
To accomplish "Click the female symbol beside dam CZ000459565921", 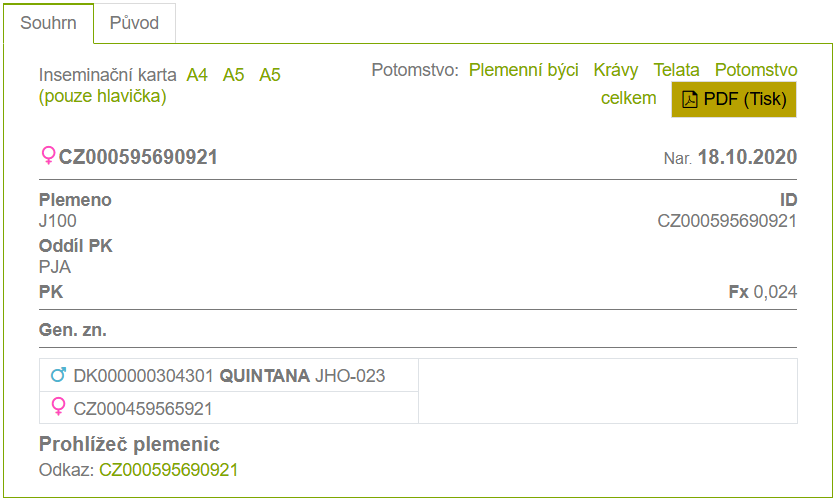I will [58, 407].
